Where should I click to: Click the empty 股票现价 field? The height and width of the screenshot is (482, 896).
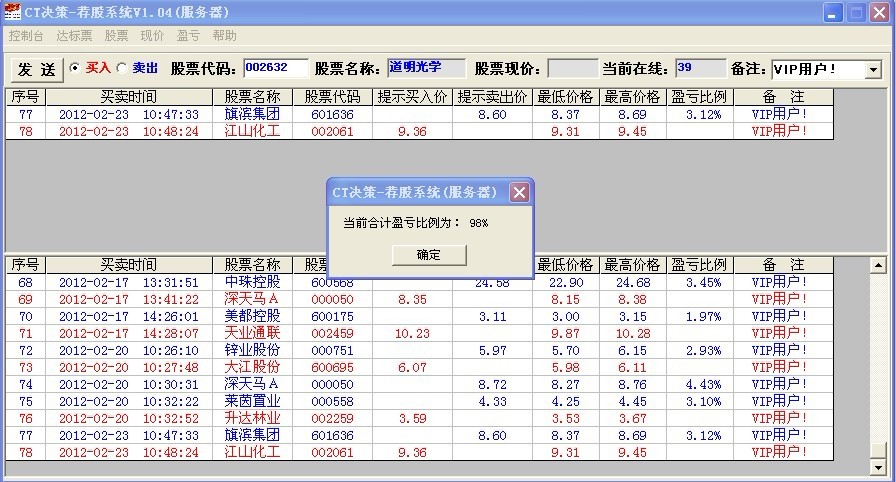pyautogui.click(x=573, y=69)
